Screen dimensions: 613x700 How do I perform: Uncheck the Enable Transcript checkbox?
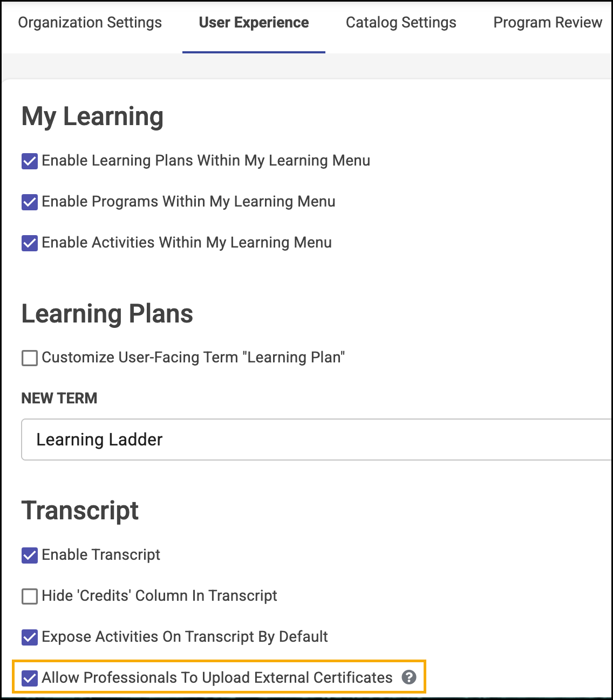[30, 555]
